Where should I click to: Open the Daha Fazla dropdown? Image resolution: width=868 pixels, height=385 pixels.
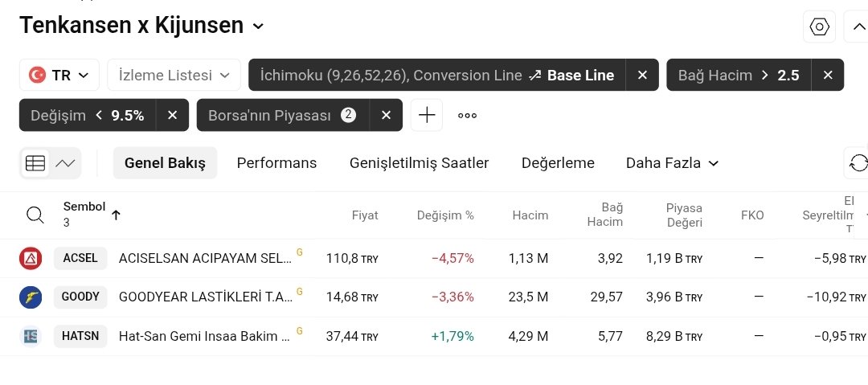click(672, 163)
